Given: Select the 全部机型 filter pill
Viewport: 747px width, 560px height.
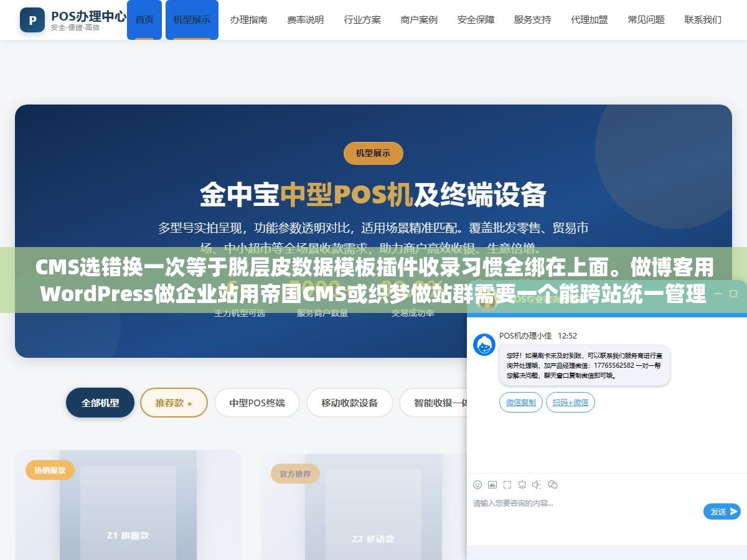Looking at the screenshot, I should (x=100, y=403).
